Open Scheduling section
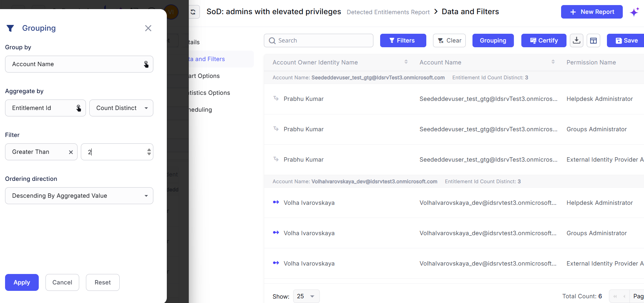This screenshot has width=644, height=303. click(201, 110)
